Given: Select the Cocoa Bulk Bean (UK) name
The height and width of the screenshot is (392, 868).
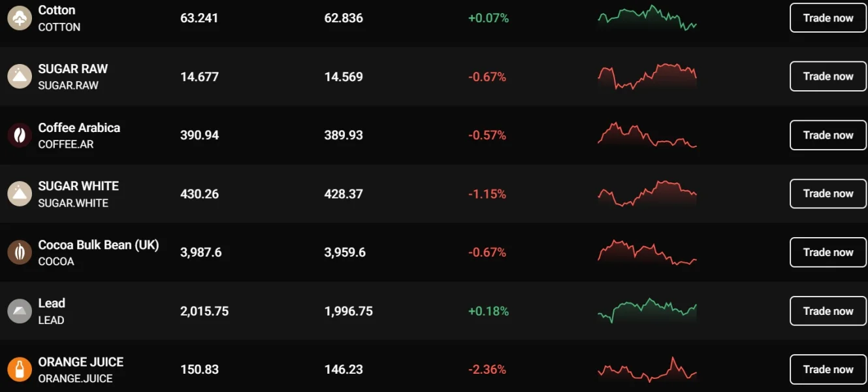Looking at the screenshot, I should (x=99, y=245).
